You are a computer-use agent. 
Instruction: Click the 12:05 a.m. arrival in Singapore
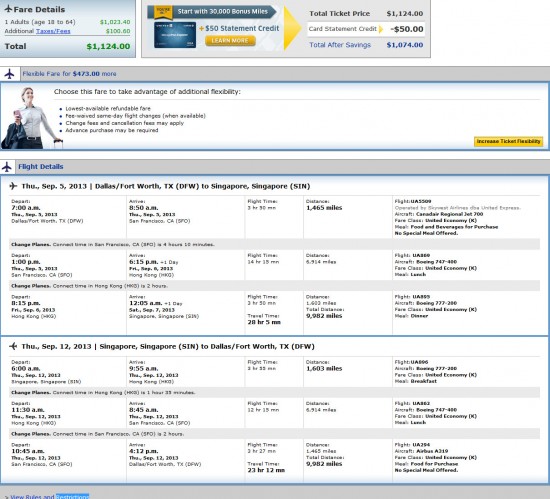[146, 303]
